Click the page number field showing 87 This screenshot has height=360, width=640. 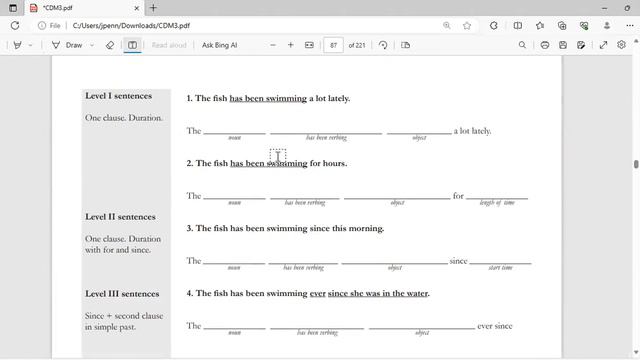tap(333, 45)
